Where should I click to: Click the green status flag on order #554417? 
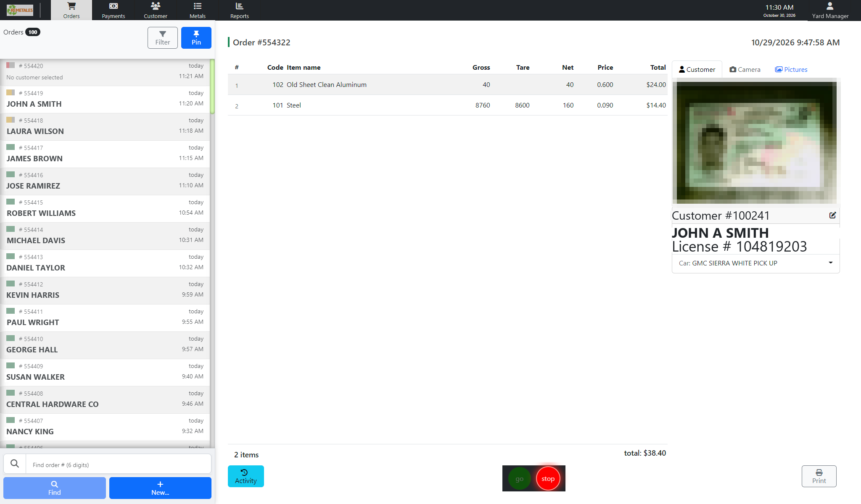(x=11, y=147)
